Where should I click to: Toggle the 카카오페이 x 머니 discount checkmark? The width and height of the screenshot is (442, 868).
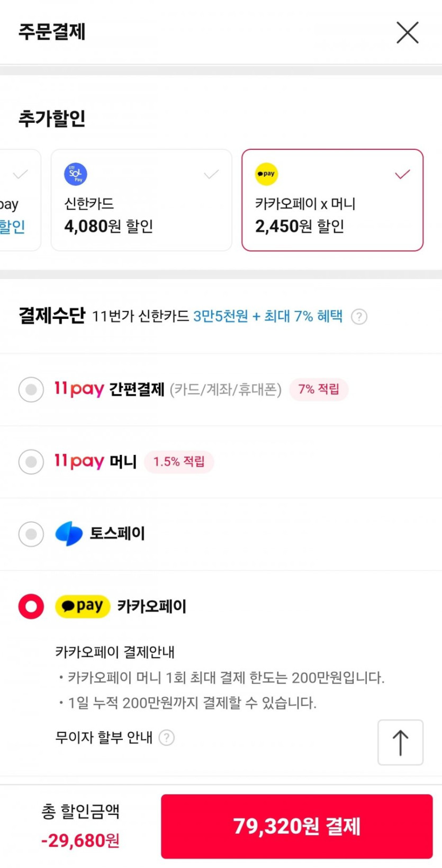click(402, 174)
